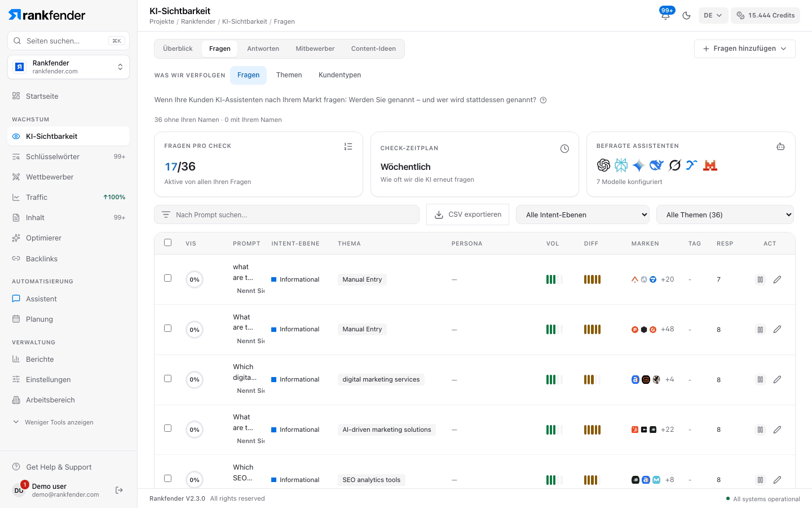Open the Alle Themen (36) dropdown
The image size is (812, 508).
(725, 214)
